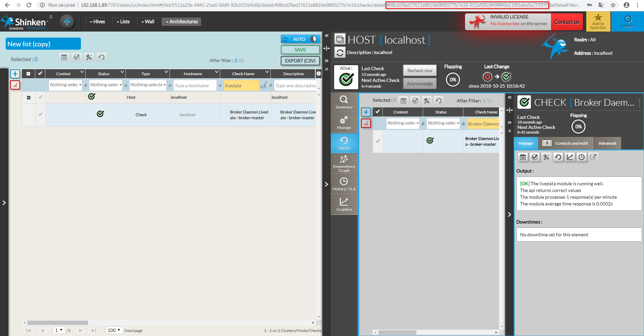The height and width of the screenshot is (336, 644).
Task: Switch to the Advanced tab
Action: pyautogui.click(x=607, y=143)
